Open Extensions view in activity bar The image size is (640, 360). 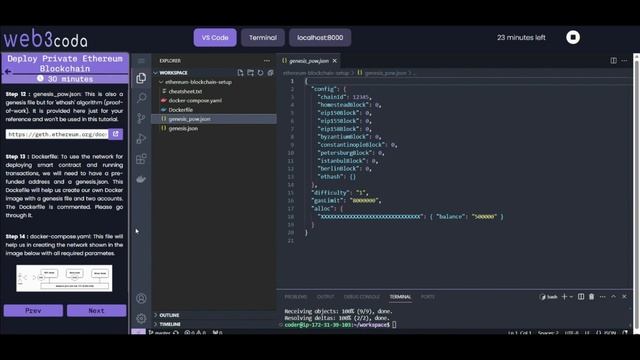click(141, 159)
